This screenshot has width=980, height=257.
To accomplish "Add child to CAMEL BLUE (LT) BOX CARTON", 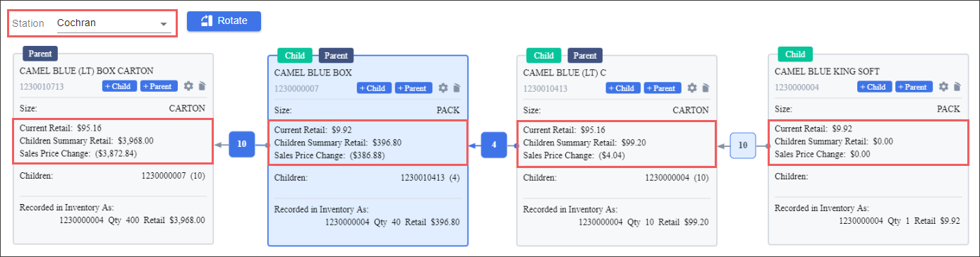I will [119, 86].
